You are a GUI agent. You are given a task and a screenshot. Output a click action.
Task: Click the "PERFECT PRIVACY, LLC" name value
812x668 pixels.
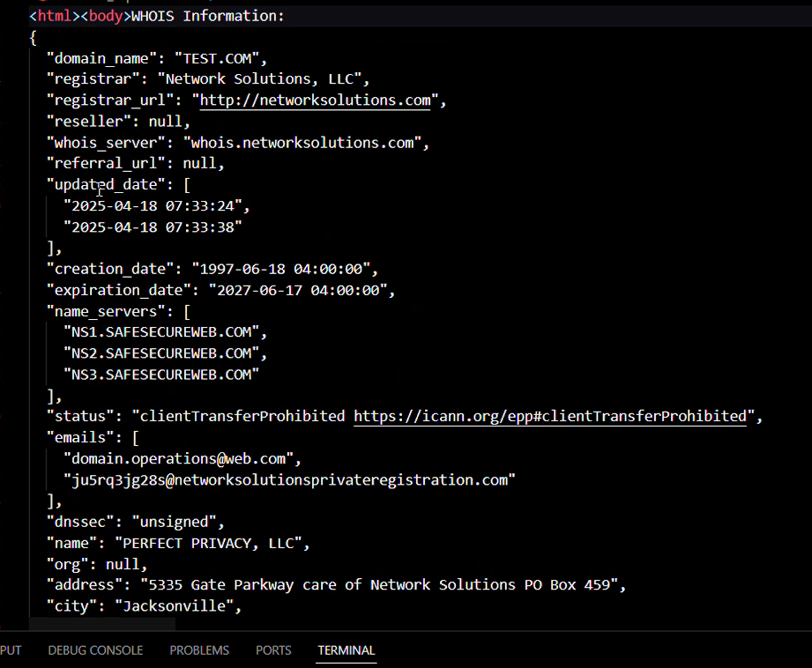tap(208, 543)
